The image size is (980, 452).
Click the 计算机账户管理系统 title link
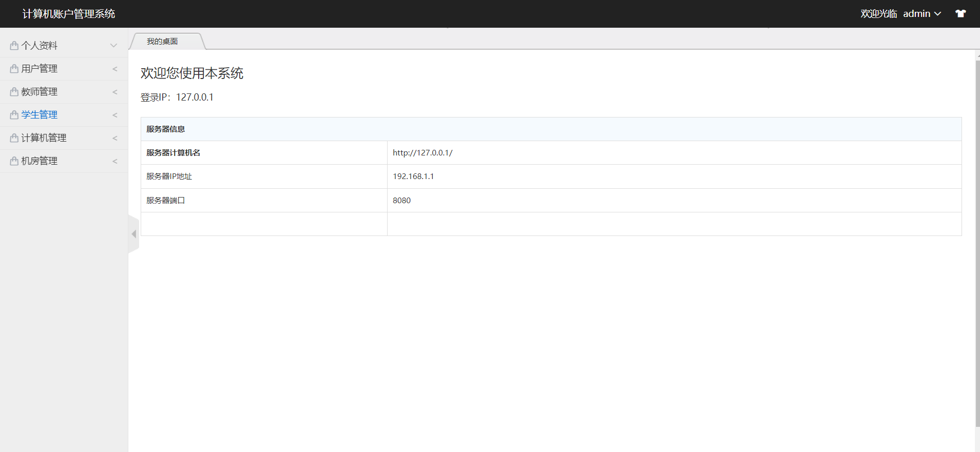(69, 14)
